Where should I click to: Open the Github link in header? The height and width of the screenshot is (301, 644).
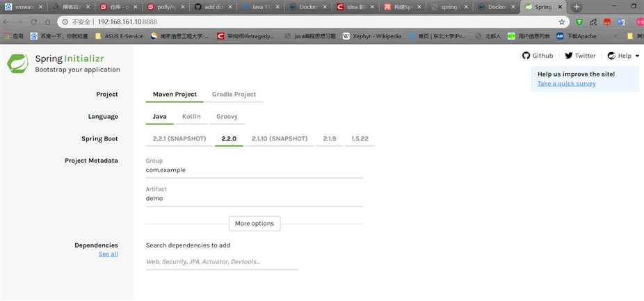538,56
